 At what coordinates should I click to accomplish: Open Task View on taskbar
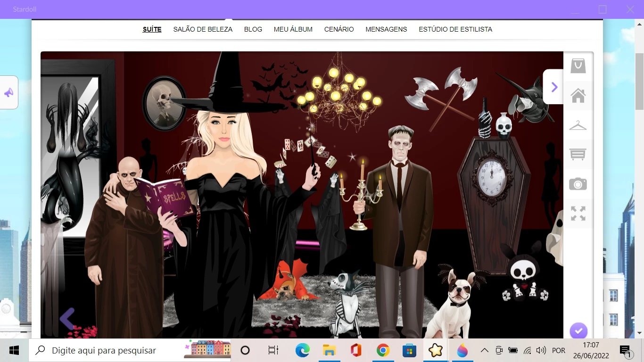point(273,350)
